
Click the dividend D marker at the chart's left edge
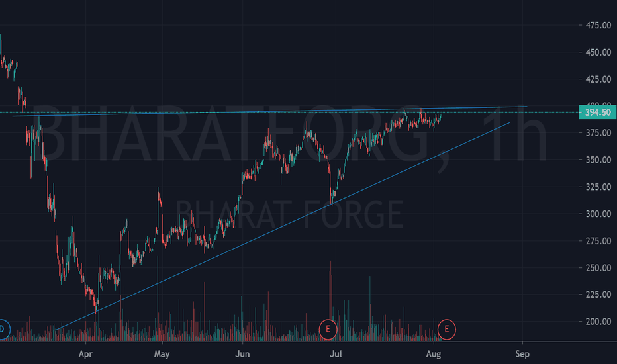pos(2,329)
